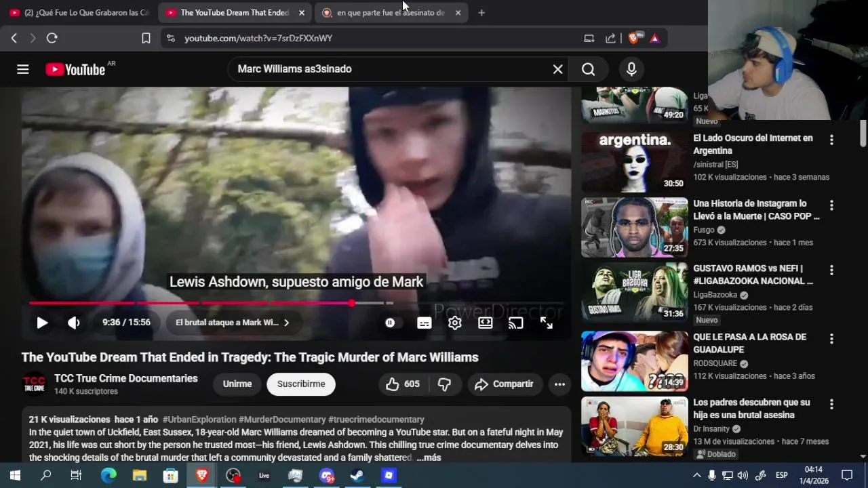Image resolution: width=868 pixels, height=488 pixels.
Task: Play the video
Action: point(42,323)
